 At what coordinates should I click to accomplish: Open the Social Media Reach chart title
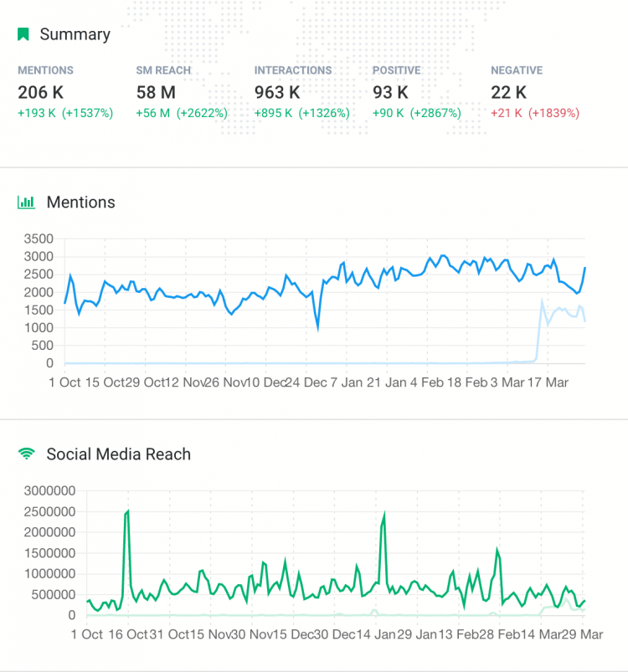(118, 454)
